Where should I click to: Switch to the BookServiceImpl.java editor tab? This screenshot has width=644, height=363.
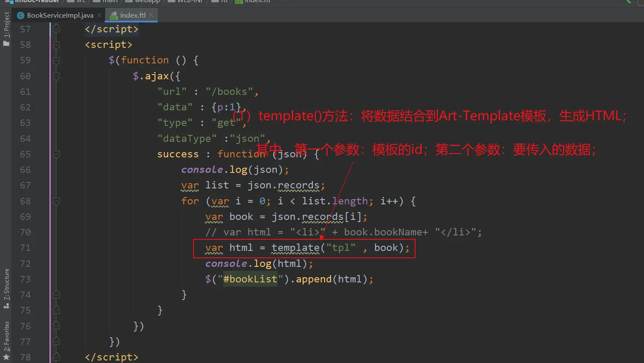pos(55,15)
